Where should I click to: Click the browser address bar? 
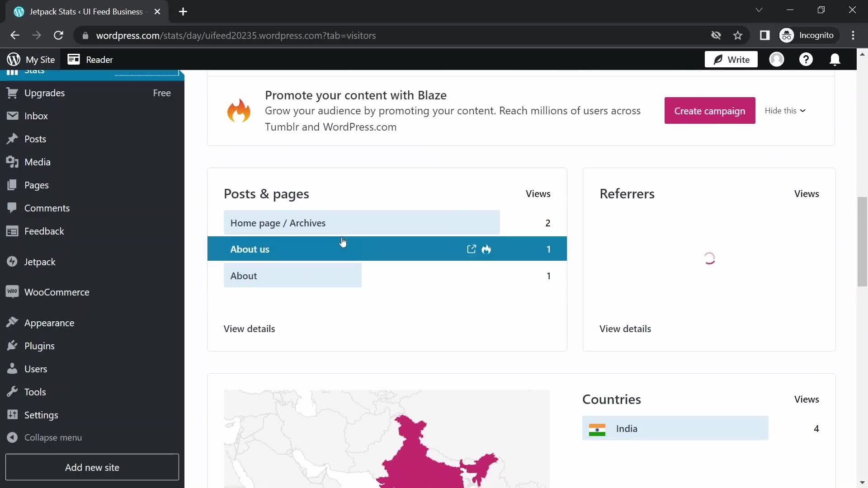(389, 35)
